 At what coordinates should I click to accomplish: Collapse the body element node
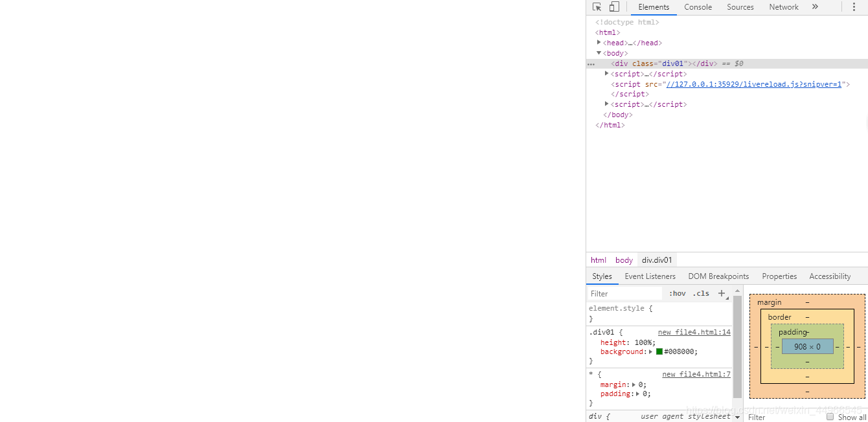pos(599,53)
